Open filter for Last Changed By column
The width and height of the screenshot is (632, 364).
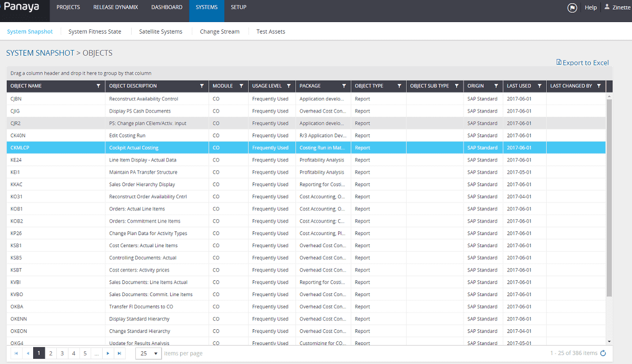click(x=599, y=86)
